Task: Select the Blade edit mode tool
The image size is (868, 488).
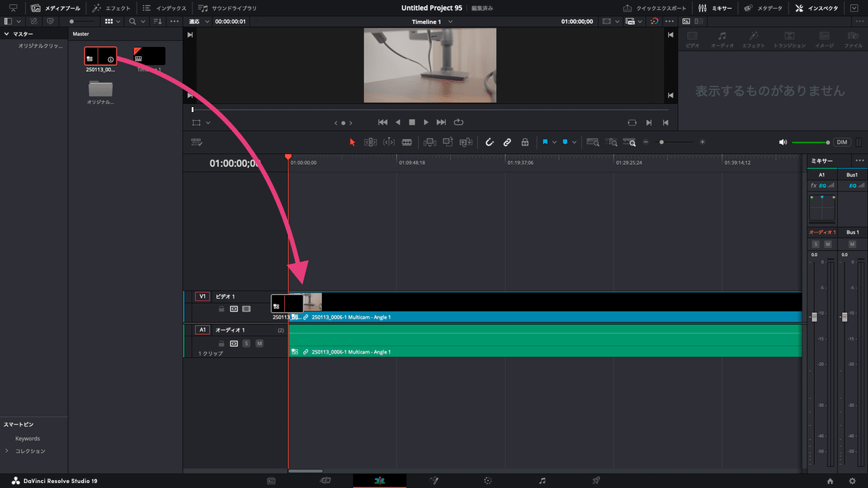Action: [407, 142]
